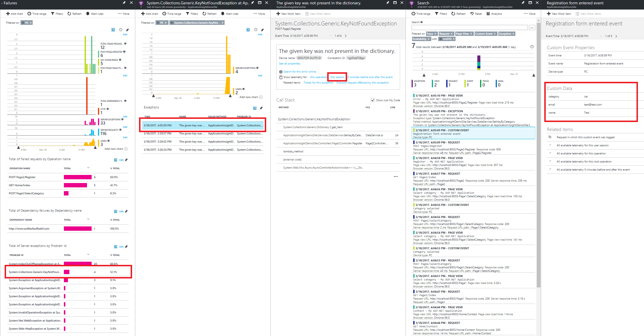Remove the Page View filter chip
This screenshot has width=644, height=336.
point(471,34)
